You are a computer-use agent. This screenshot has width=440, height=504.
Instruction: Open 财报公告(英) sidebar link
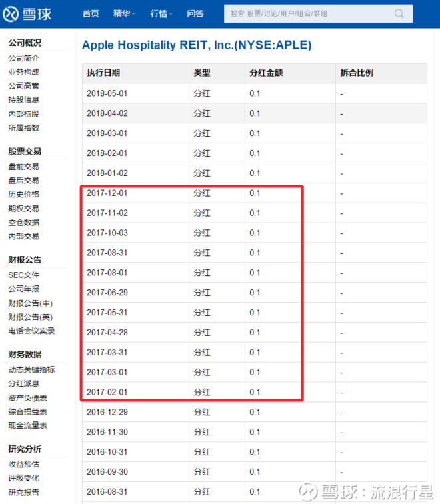pyautogui.click(x=31, y=317)
